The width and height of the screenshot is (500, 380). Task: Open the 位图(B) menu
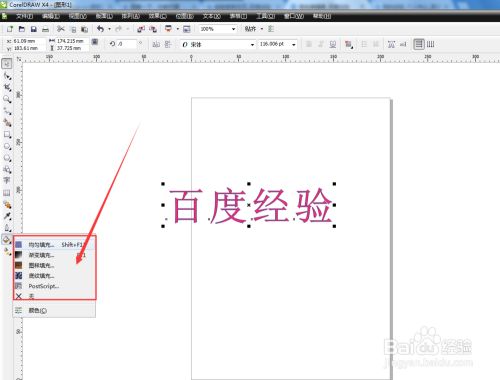[185, 16]
